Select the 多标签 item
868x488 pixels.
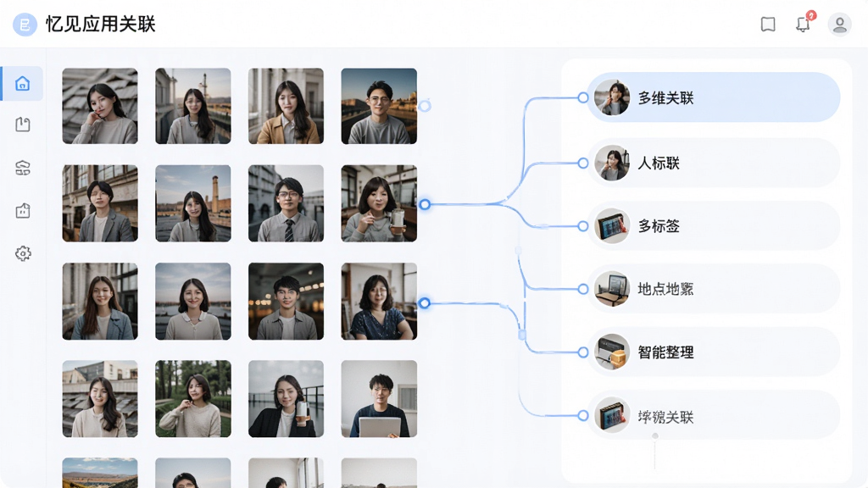713,225
